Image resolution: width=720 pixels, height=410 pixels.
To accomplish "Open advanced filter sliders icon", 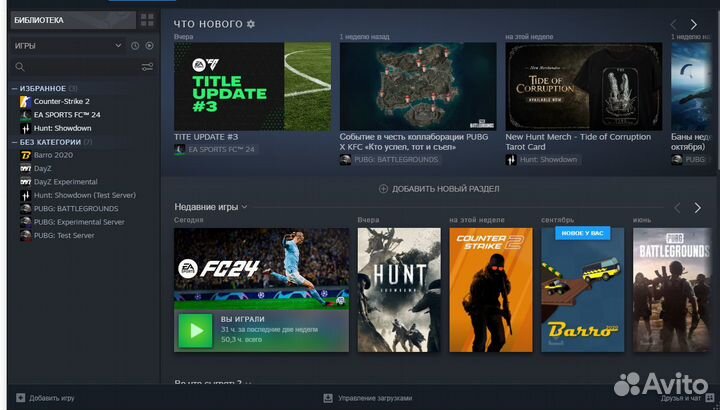I will tap(147, 67).
